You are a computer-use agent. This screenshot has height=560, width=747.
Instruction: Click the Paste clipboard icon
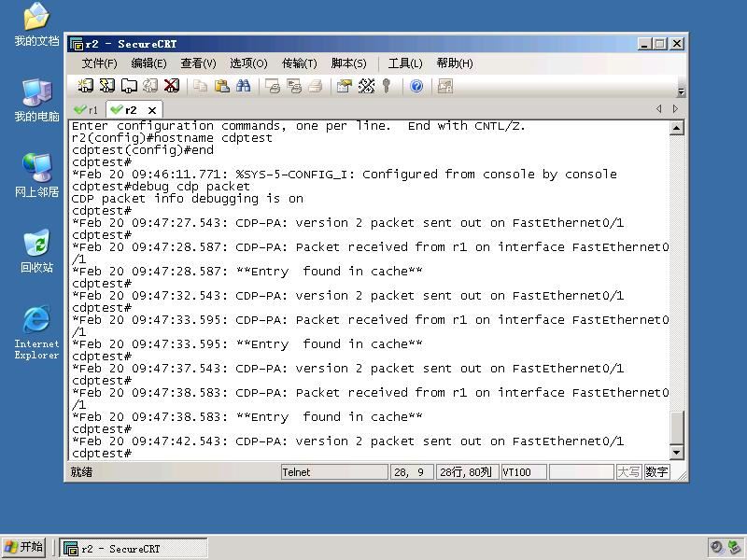tap(221, 86)
